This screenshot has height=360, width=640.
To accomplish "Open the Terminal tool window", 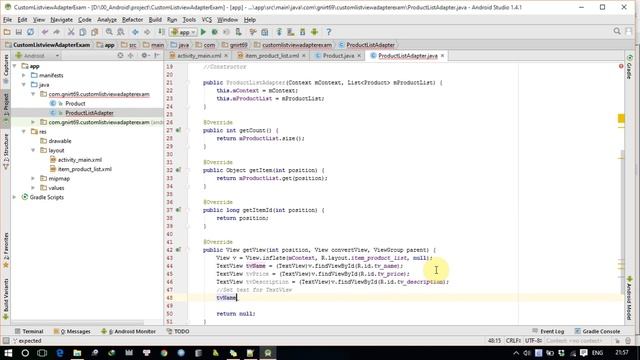I will tap(29, 331).
